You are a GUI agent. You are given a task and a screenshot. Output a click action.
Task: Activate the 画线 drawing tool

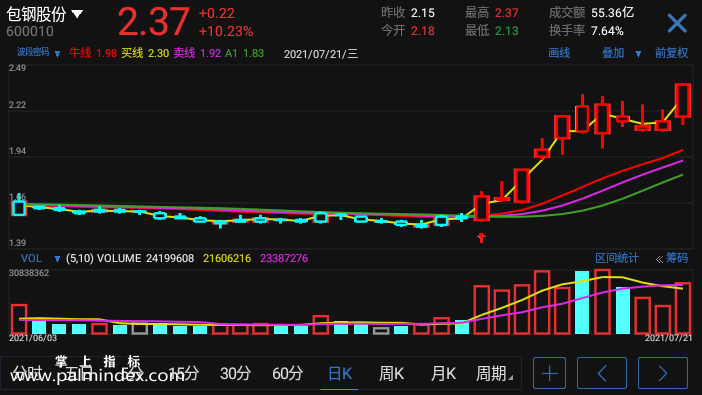tap(559, 53)
